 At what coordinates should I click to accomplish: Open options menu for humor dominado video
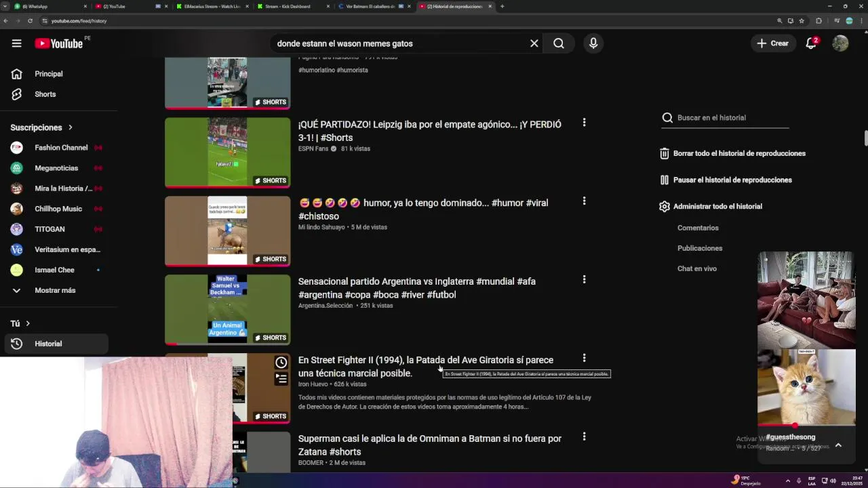[584, 201]
